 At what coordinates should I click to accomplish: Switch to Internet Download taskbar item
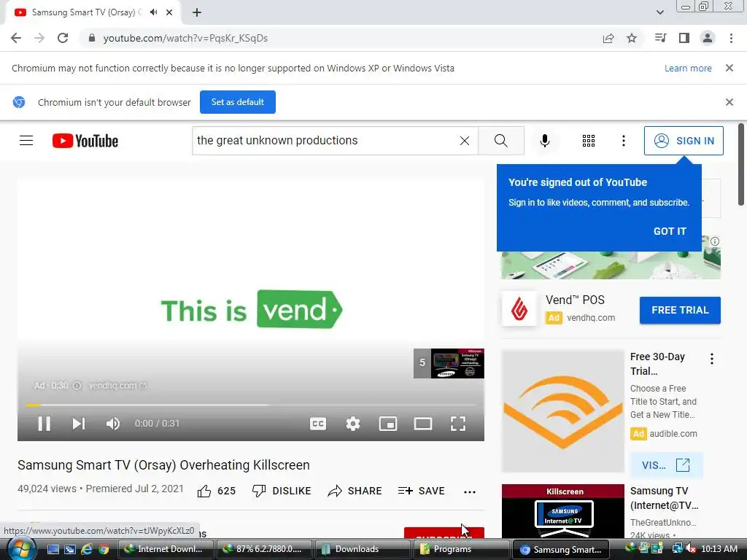point(166,549)
